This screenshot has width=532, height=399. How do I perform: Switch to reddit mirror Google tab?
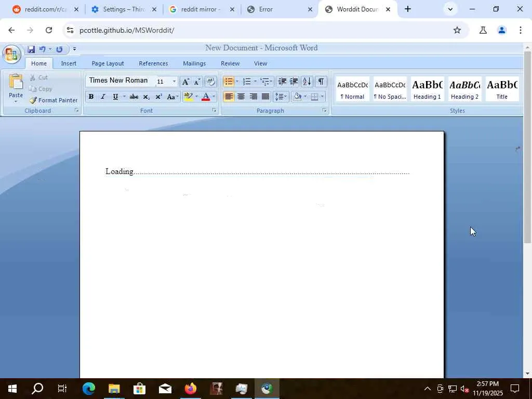click(x=202, y=9)
